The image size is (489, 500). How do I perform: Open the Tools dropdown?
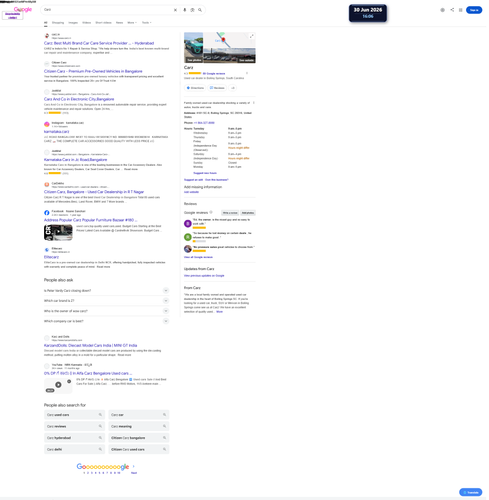coord(147,23)
